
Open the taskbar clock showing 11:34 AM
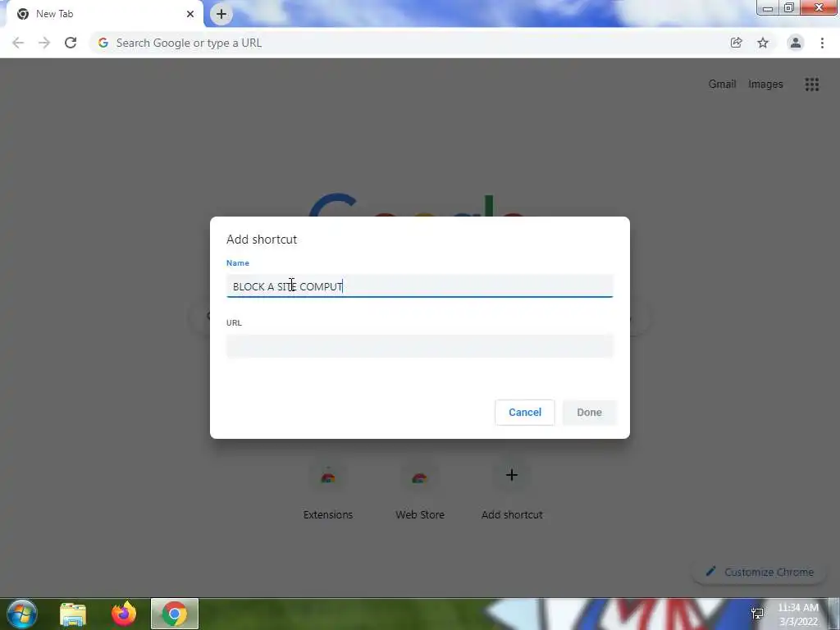pos(798,614)
